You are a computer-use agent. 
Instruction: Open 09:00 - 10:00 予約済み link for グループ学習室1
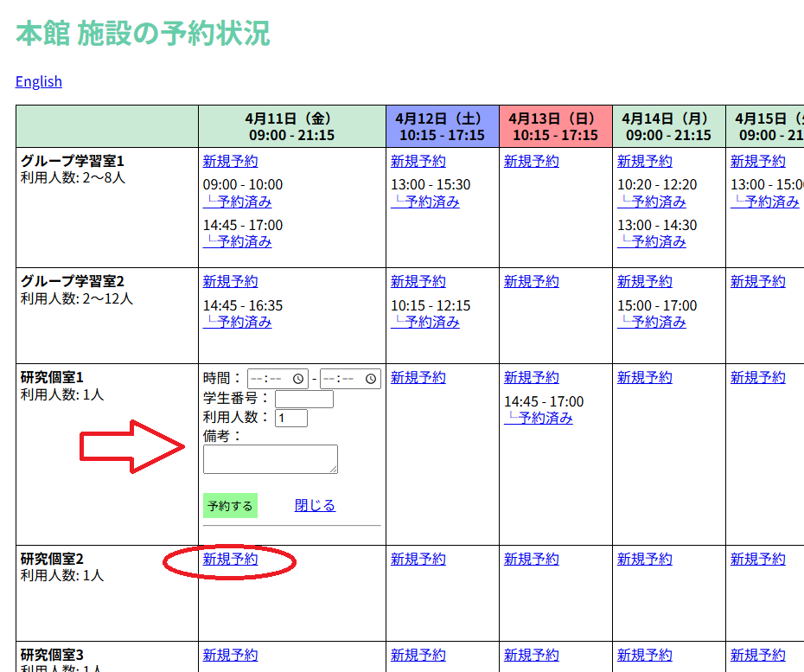pos(238,202)
